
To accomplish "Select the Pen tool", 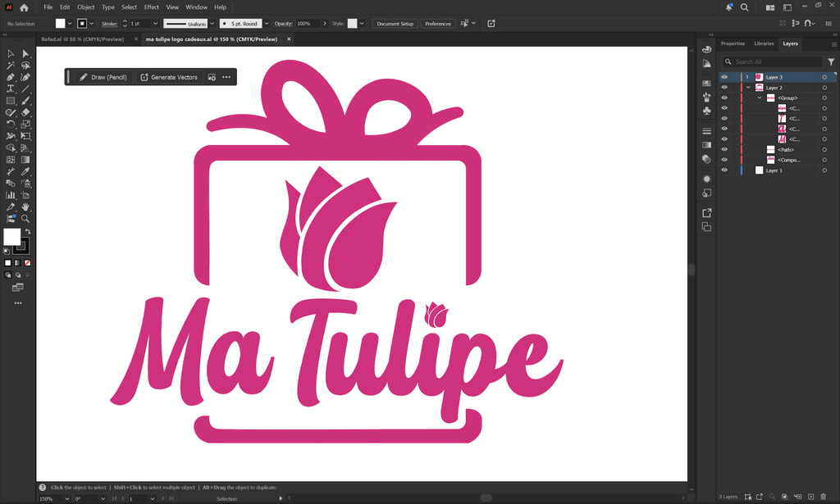I will [10, 77].
